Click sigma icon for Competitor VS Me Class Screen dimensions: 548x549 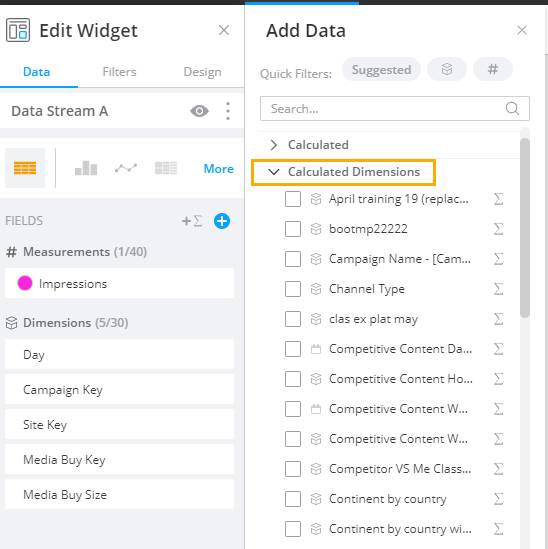click(498, 469)
